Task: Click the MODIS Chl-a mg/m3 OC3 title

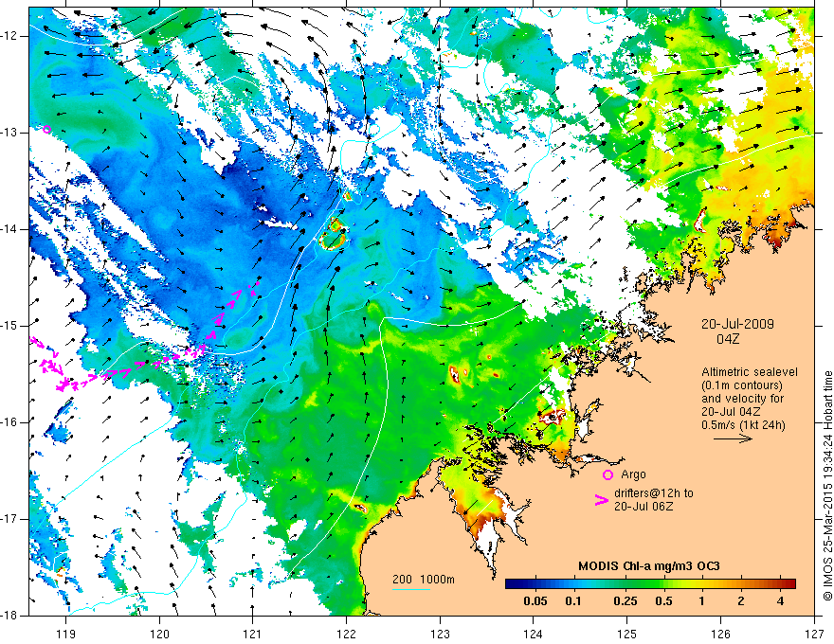Action: coord(649,566)
